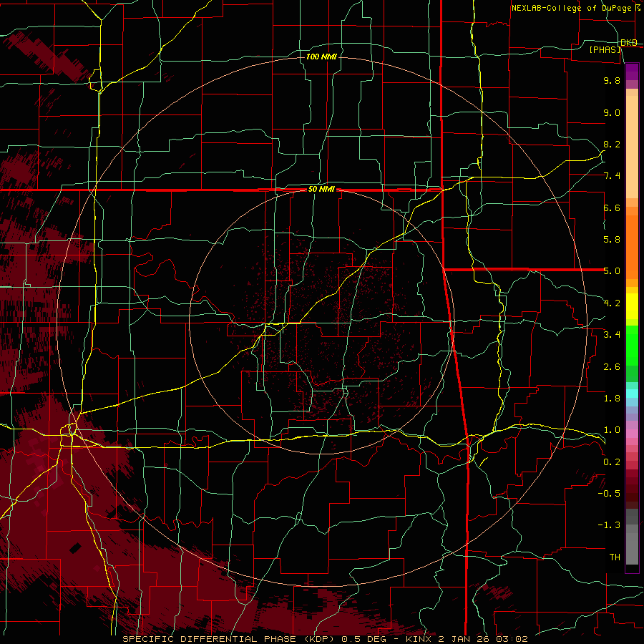644x644 pixels.
Task: Click the 50 NMI range ring label
Action: [321, 190]
